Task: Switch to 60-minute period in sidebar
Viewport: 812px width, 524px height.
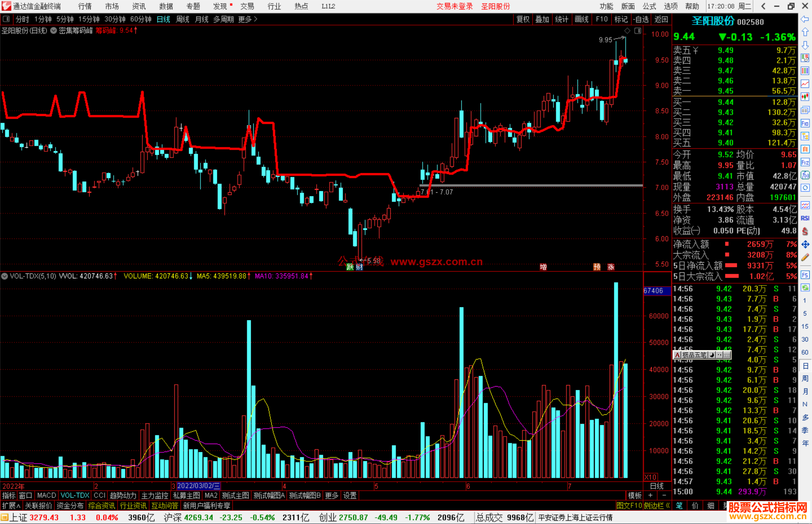Action: [x=805, y=352]
